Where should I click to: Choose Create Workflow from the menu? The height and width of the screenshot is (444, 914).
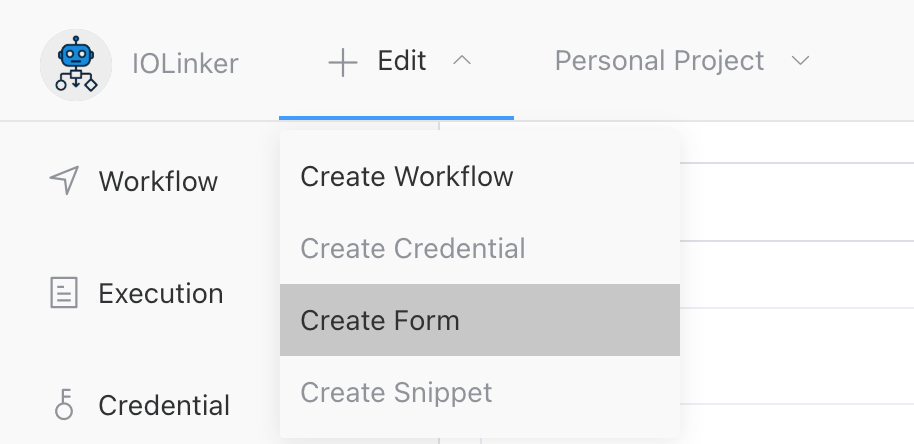tap(406, 177)
